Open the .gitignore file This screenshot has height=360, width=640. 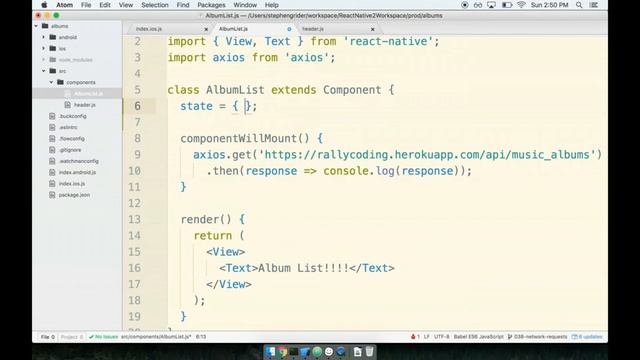70,150
